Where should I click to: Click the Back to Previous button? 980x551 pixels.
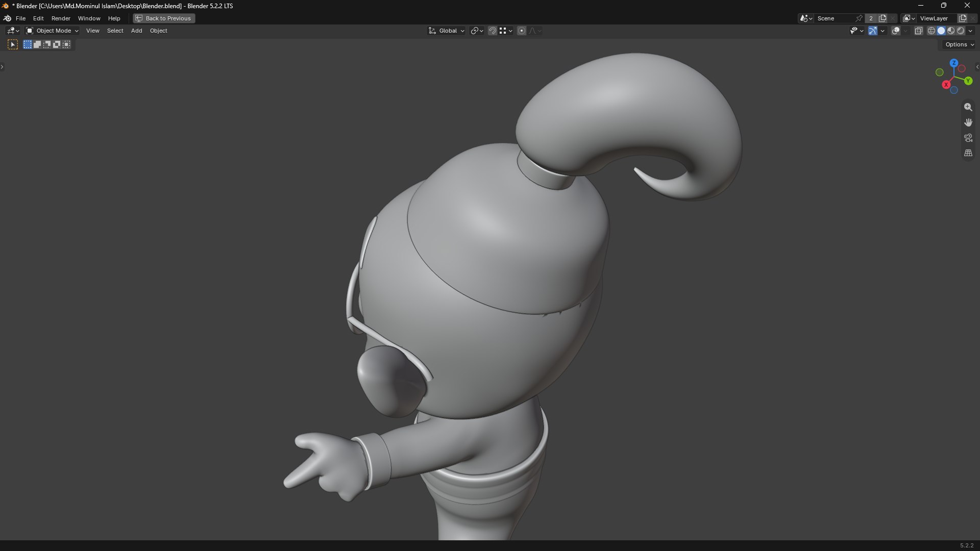(164, 18)
